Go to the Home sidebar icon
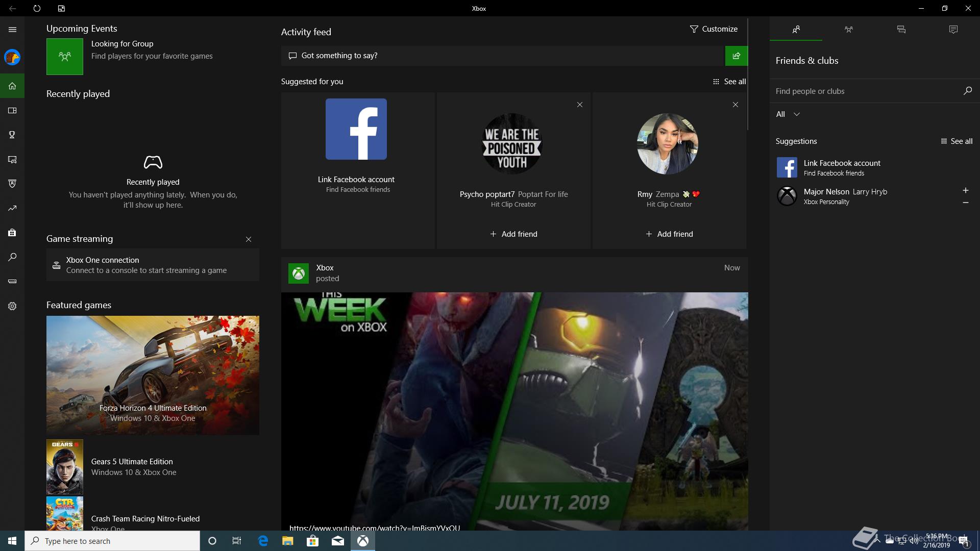 point(12,86)
